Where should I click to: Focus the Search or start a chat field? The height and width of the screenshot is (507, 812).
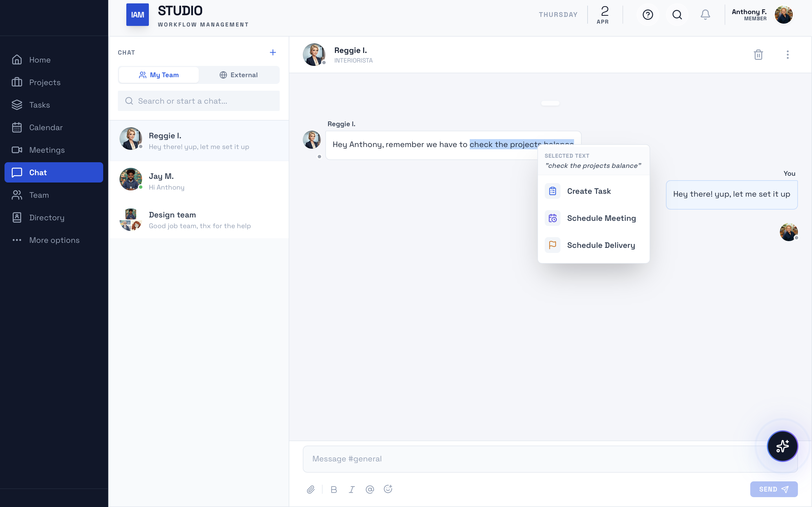(x=199, y=101)
